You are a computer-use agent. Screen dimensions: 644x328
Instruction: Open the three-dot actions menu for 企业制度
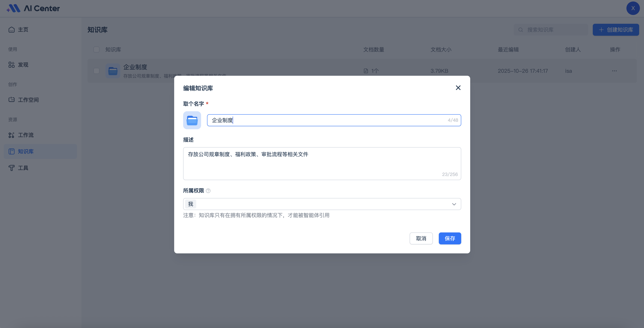point(614,71)
